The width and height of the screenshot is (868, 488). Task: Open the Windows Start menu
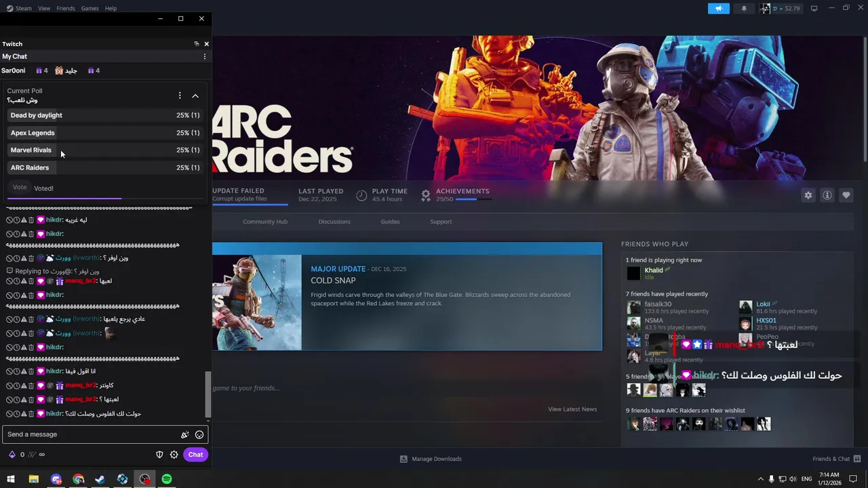[11, 479]
